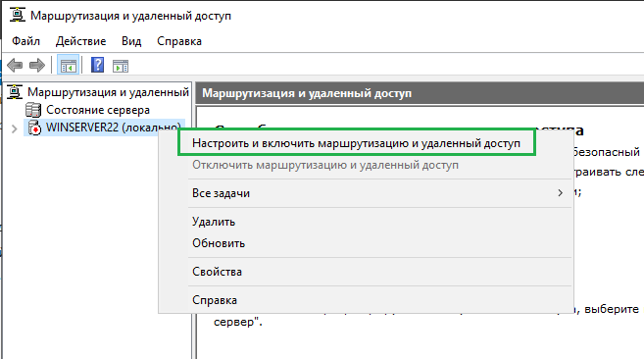The image size is (644, 359).
Task: Open the Справка menu in menu bar
Action: pos(179,41)
